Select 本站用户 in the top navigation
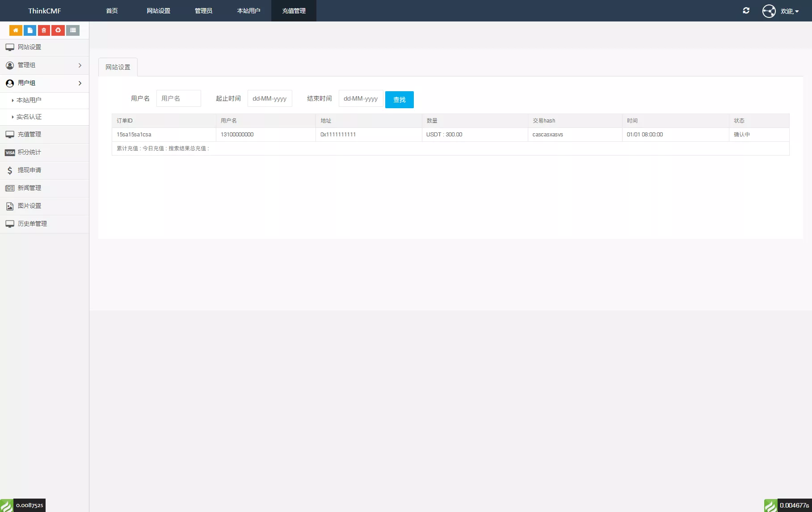The image size is (812, 512). [x=248, y=11]
